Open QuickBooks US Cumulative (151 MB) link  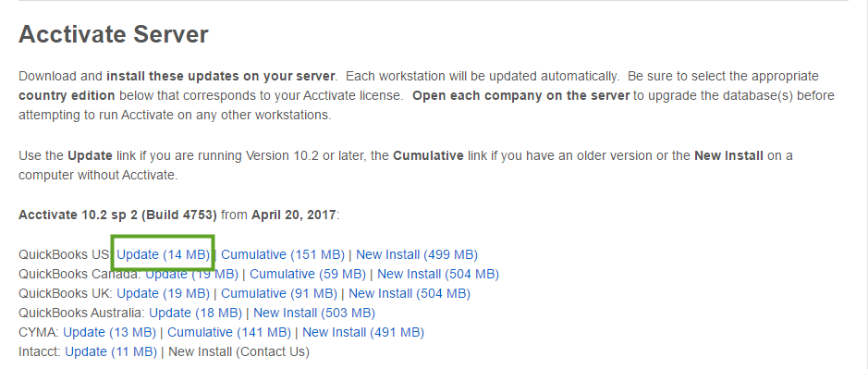point(282,254)
